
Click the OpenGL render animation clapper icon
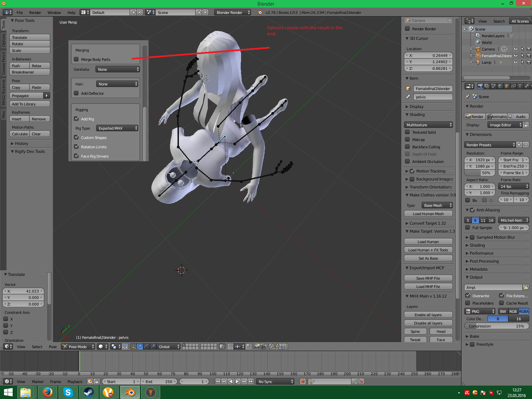[x=263, y=346]
